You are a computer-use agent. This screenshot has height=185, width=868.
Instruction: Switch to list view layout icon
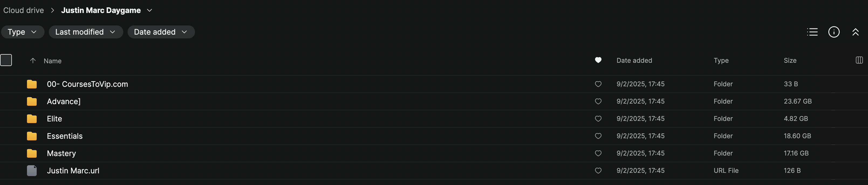(x=812, y=32)
